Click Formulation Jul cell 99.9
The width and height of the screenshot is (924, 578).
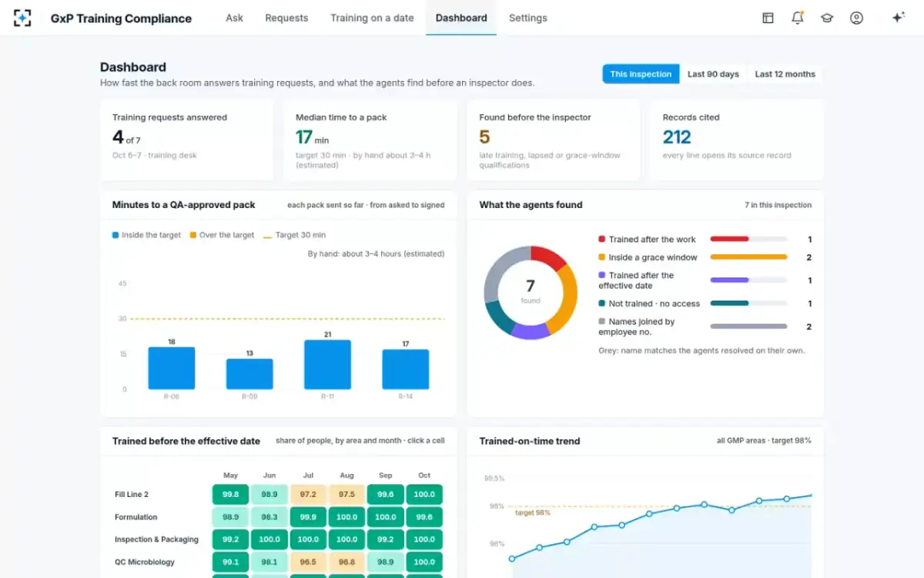308,517
